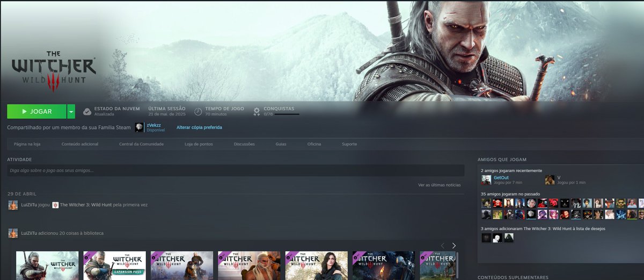This screenshot has height=280, width=644.
Task: Open the 'Suporte' tab
Action: tap(349, 144)
